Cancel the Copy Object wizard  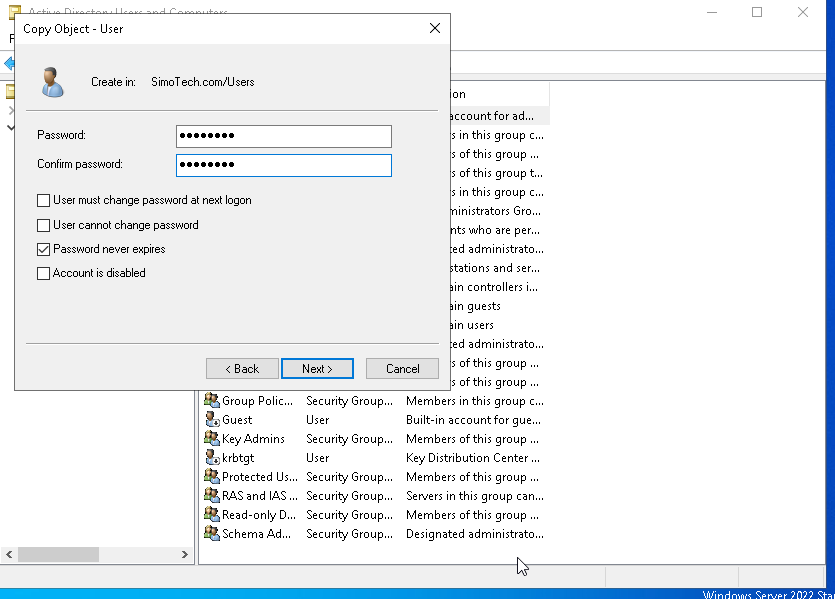[402, 368]
